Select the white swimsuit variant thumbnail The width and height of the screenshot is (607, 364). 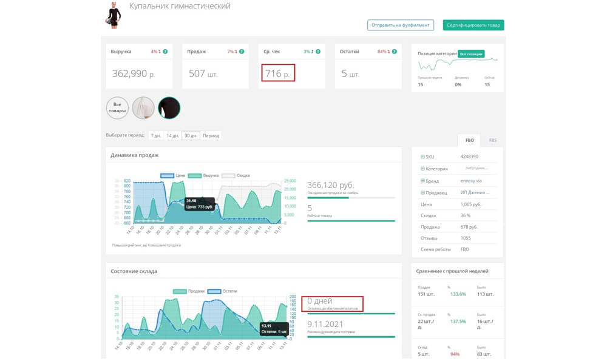(143, 108)
